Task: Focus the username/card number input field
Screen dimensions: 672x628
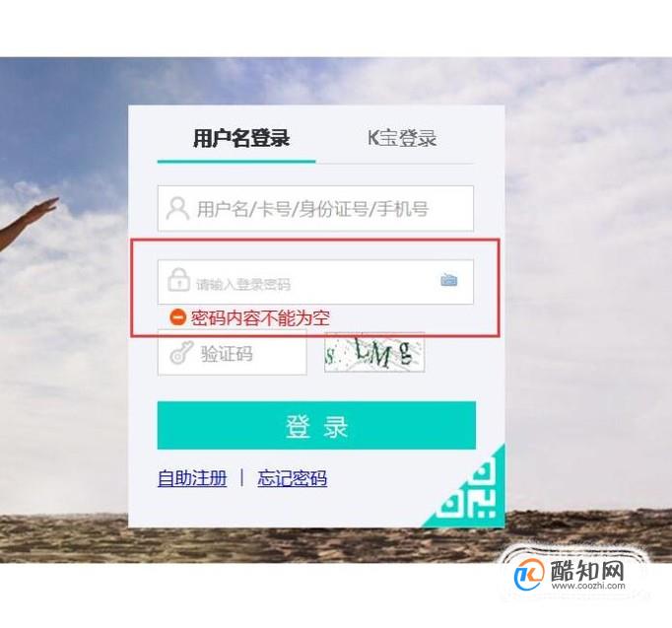Action: pyautogui.click(x=315, y=208)
